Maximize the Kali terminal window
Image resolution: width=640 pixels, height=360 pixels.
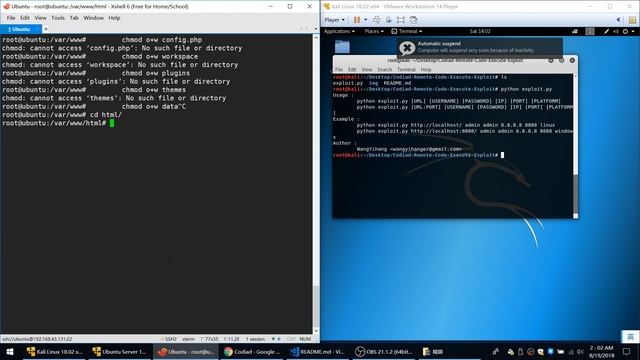pos(561,60)
